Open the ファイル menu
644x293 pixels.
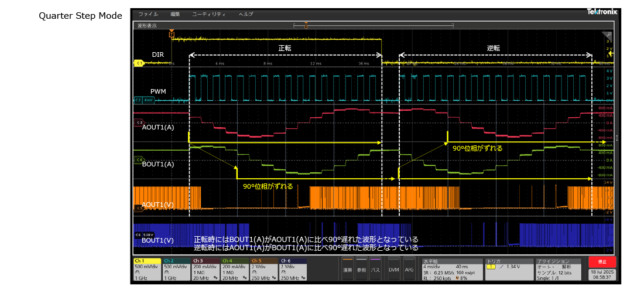point(148,13)
